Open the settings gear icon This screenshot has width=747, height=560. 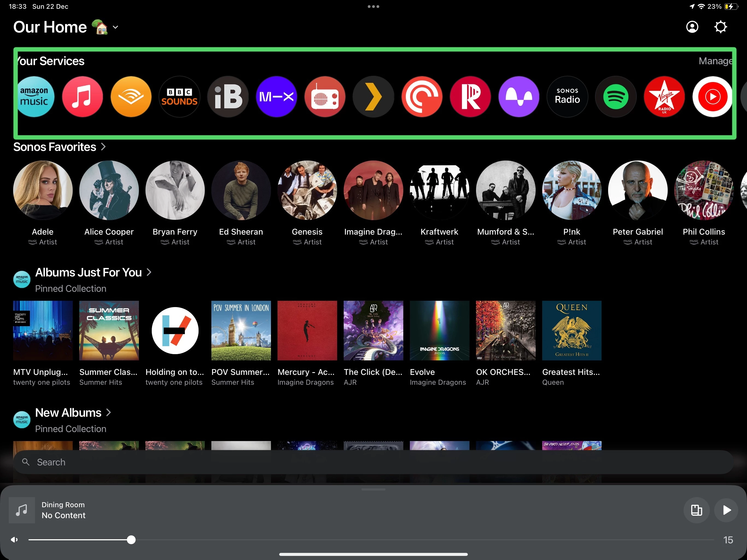[720, 27]
